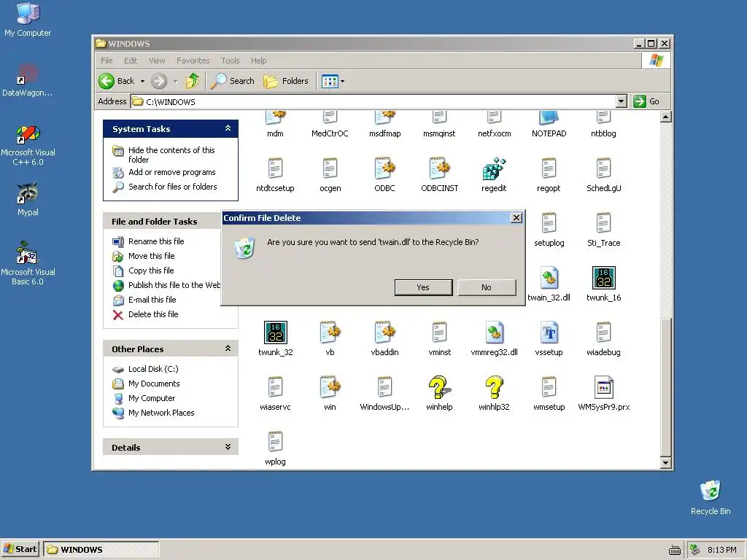The height and width of the screenshot is (560, 747).
Task: Open the Start menu
Action: tap(20, 549)
